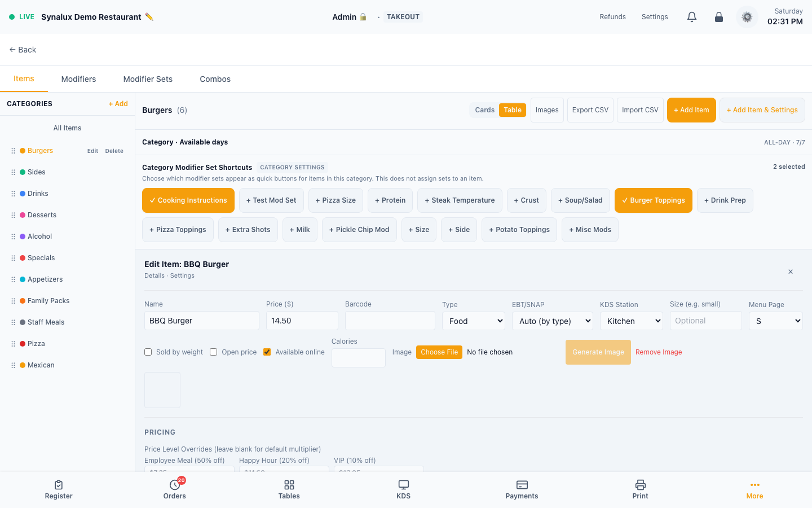Click drag handle next to Pizza category
The height and width of the screenshot is (508, 812).
click(x=13, y=344)
